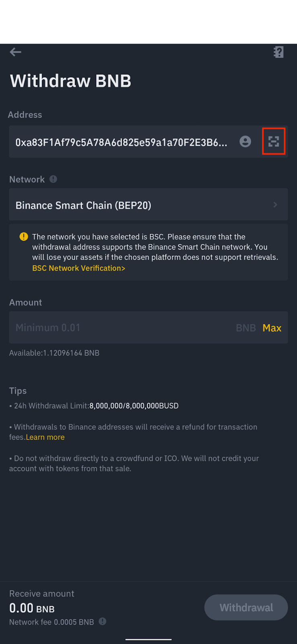Viewport: 297px width, 644px height.
Task: Tap the Available 1.12096164 BNB balance text
Action: (x=54, y=353)
